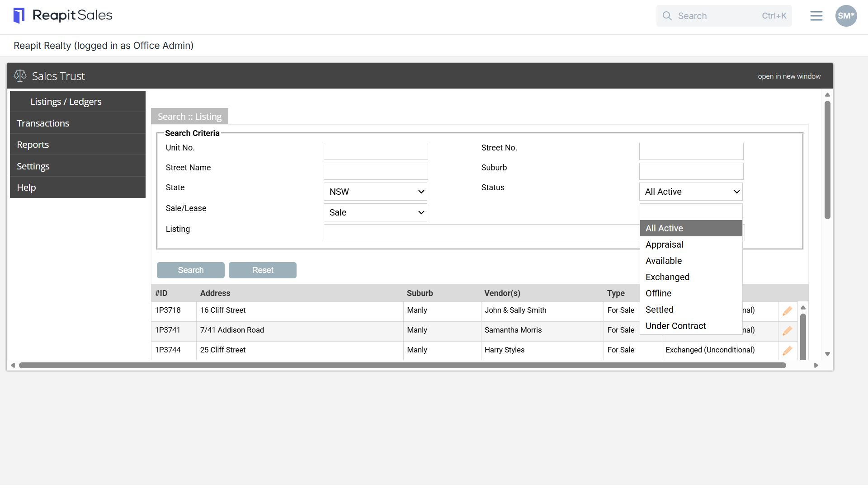
Task: Edit listing 1P3744 with pencil icon
Action: 787,351
